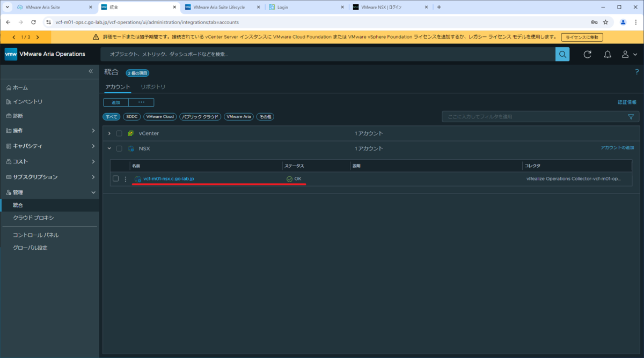Viewport: 644px width, 358px height.
Task: Go to next banner message arrow
Action: point(38,37)
